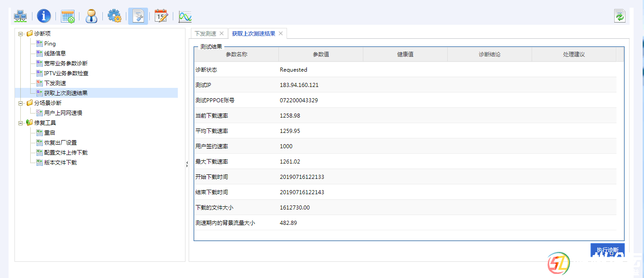Image resolution: width=644 pixels, height=278 pixels.
Task: Click the gears settings toolbar icon
Action: [115, 17]
